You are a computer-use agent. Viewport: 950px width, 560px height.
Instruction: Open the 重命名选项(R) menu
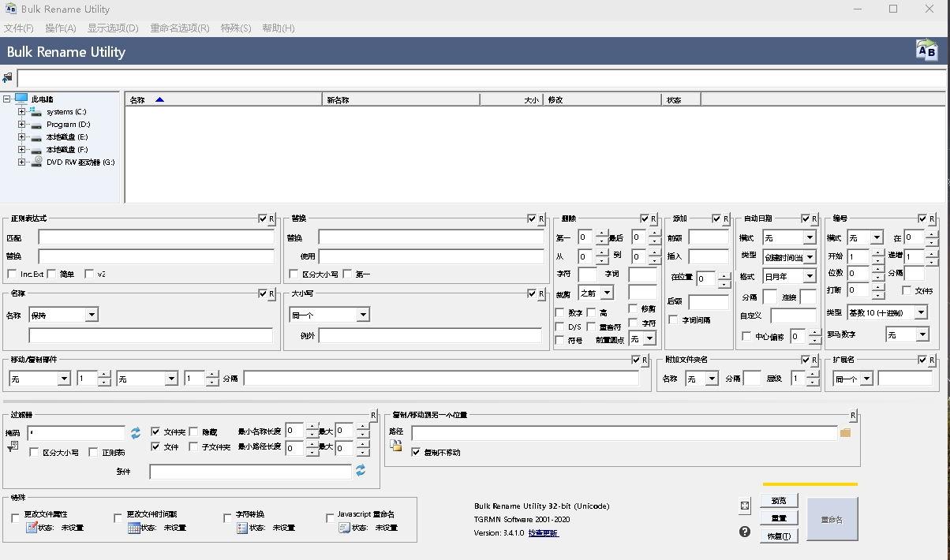pyautogui.click(x=180, y=28)
